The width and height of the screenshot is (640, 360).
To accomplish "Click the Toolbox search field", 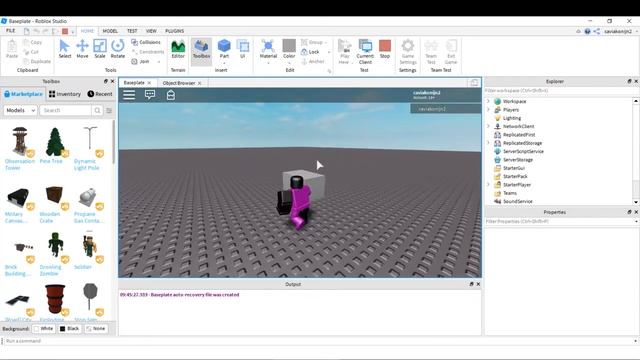I will (65, 110).
